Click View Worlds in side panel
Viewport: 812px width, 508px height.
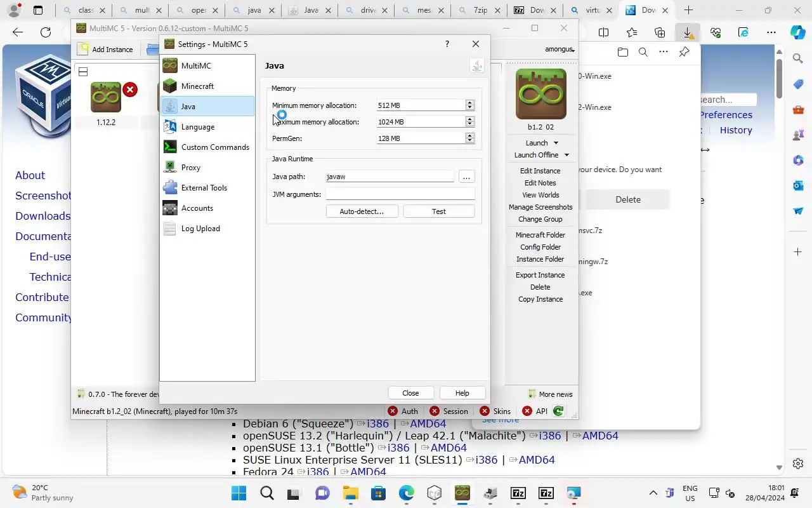click(x=540, y=195)
